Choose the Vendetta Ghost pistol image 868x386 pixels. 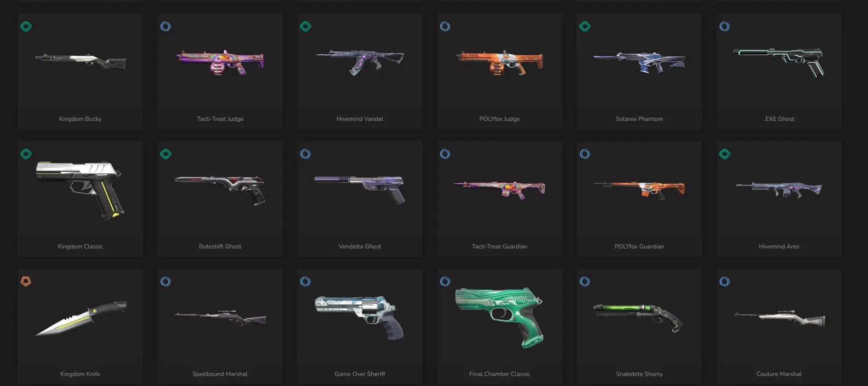pos(360,190)
